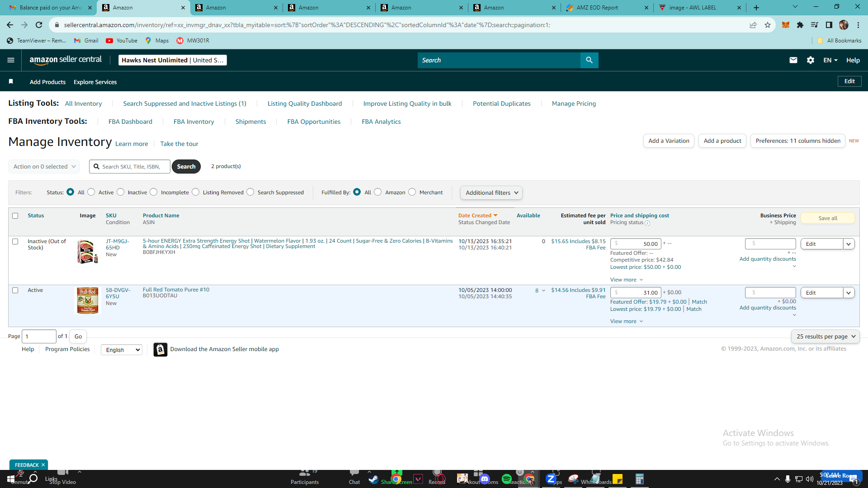
Task: Open Sticky Notes from the taskbar
Action: 618,479
